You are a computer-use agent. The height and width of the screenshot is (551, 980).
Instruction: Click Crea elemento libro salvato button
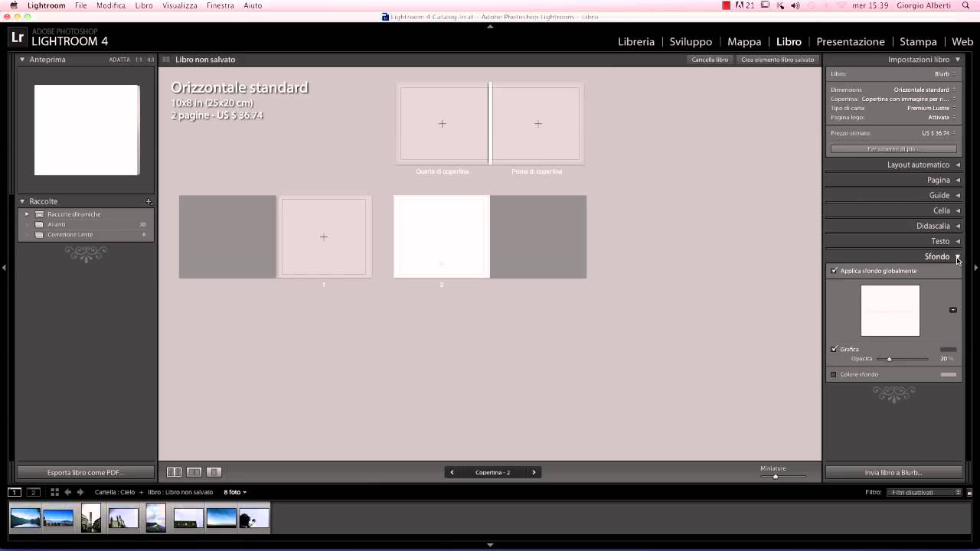[778, 60]
